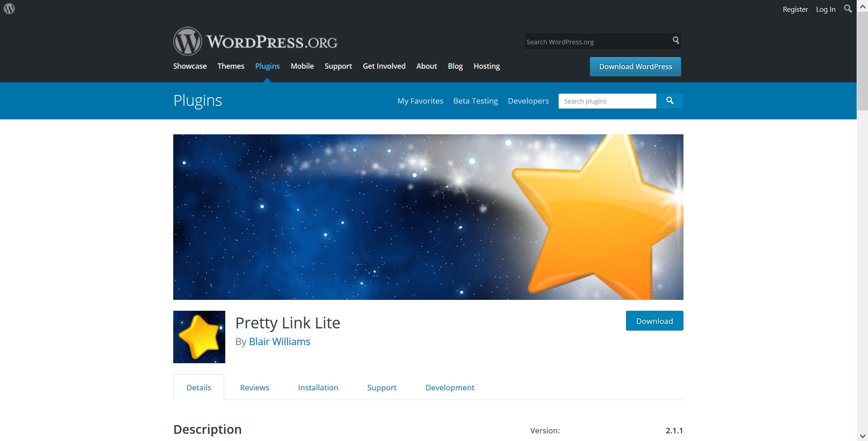Image resolution: width=868 pixels, height=441 pixels.
Task: Open the Reviews tab
Action: tap(255, 388)
